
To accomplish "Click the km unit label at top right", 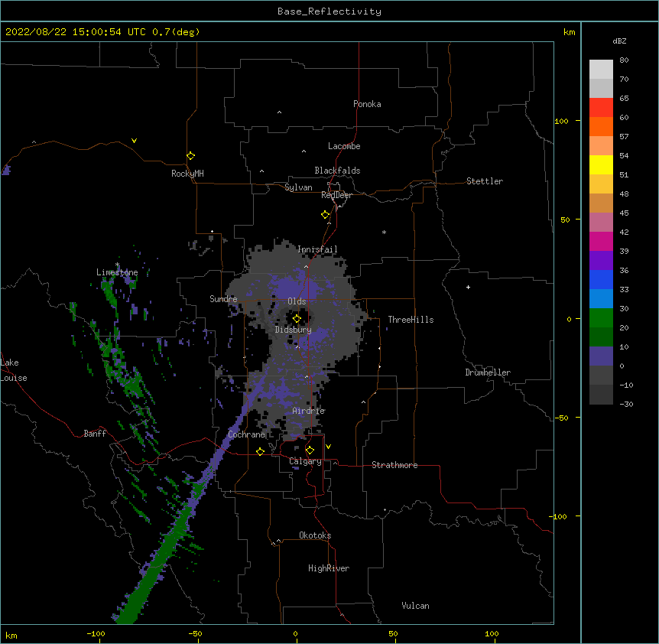I will pos(570,32).
